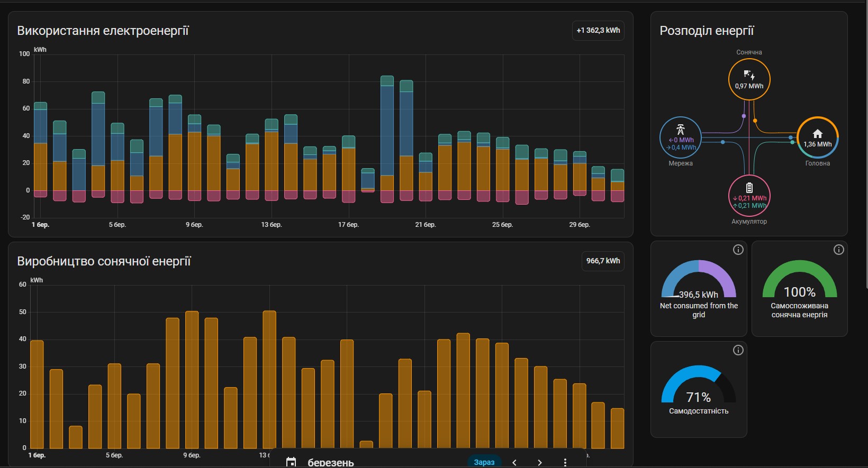Open info for Net consumed from the grid
The height and width of the screenshot is (468, 868).
pyautogui.click(x=738, y=250)
